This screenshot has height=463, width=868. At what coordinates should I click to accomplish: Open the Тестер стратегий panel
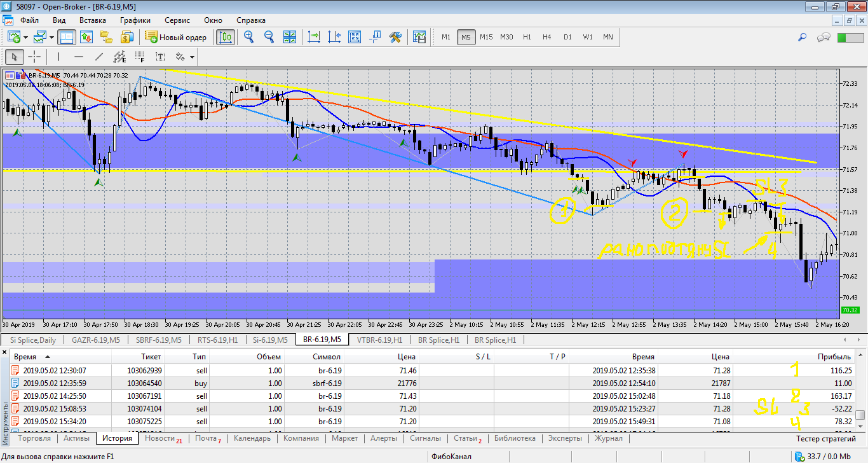tap(826, 438)
